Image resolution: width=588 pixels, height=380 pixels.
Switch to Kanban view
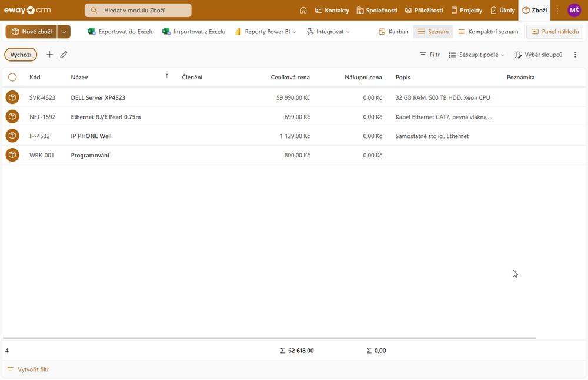[x=393, y=32]
